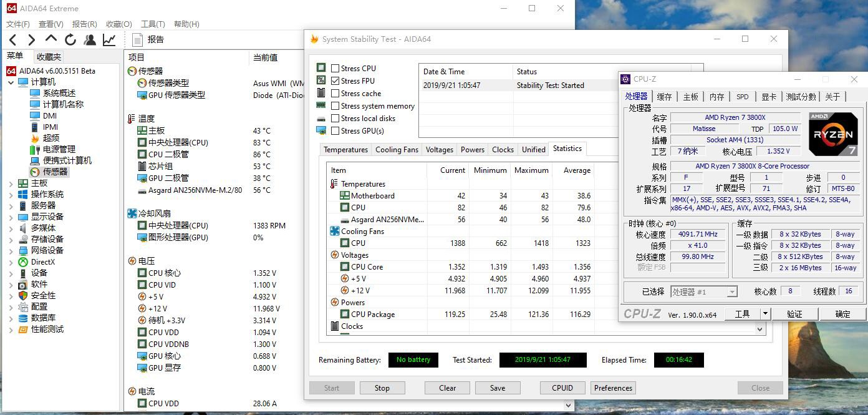The image size is (868, 415).
Task: Click the DirectX Xbox icon in the tree
Action: point(23,262)
